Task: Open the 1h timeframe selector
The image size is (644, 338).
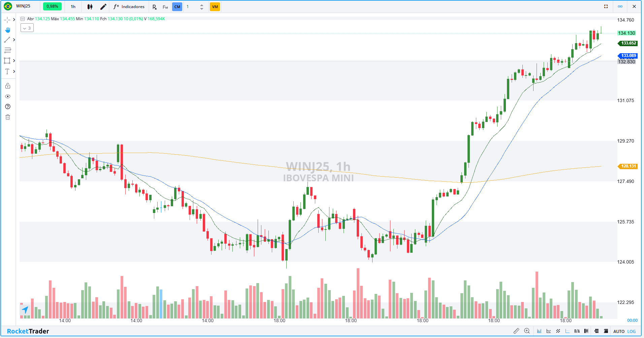Action: [73, 7]
